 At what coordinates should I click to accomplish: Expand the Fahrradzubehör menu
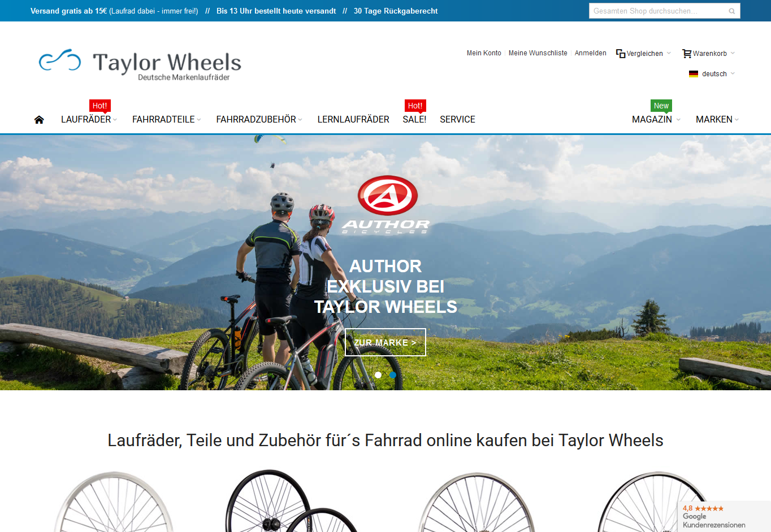click(x=259, y=120)
